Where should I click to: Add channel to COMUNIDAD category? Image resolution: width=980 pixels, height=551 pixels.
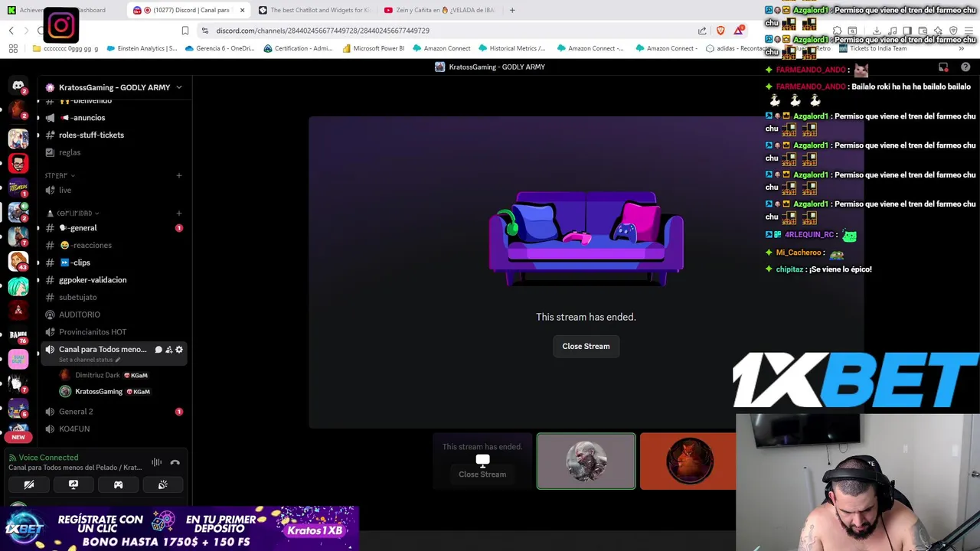tap(178, 213)
